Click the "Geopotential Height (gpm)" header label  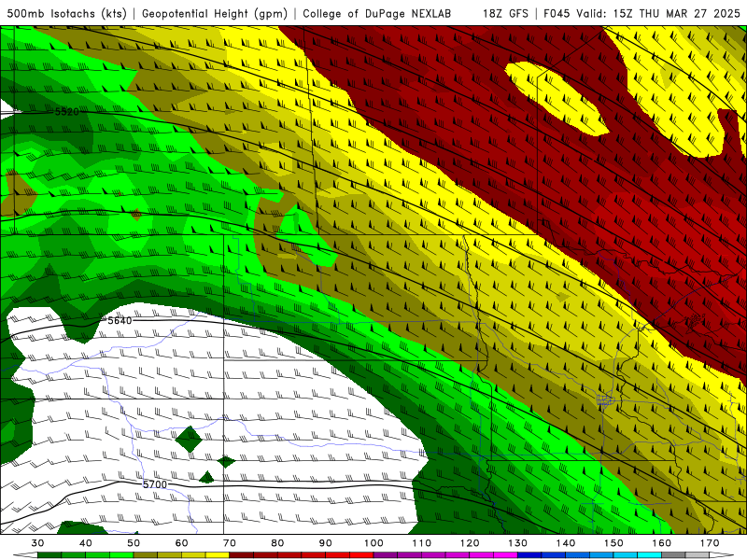215,13
